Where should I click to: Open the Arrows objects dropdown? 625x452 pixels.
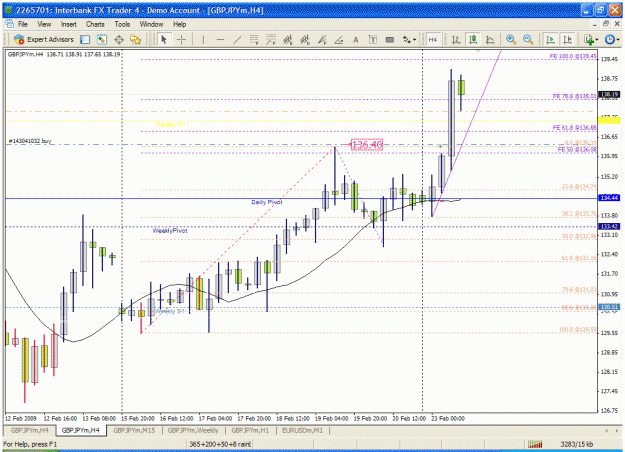click(409, 39)
